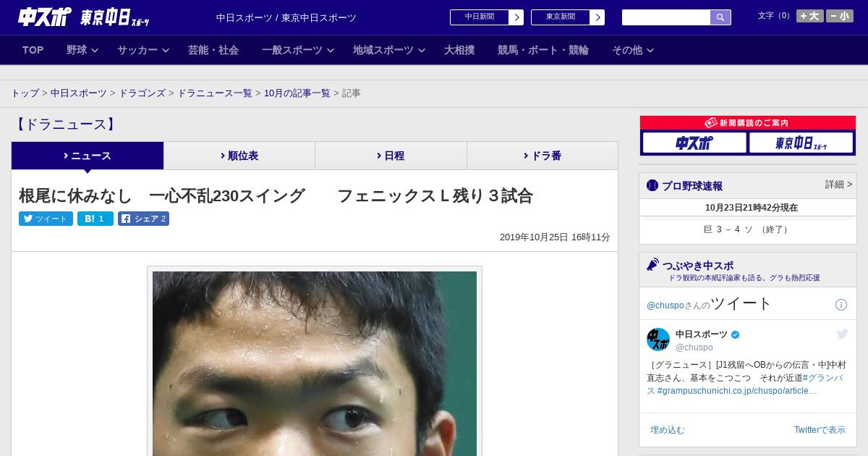Switch to 順位表 tab
This screenshot has height=456, width=868.
[239, 156]
